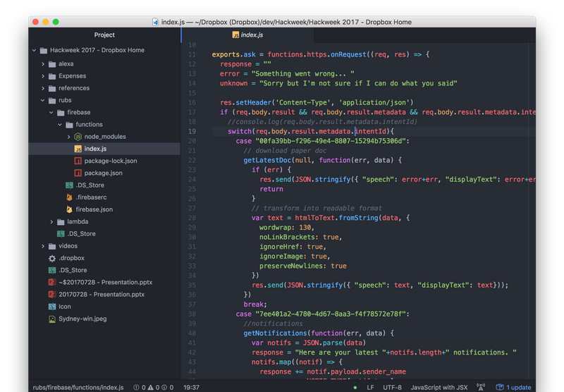Change grammar via JavaScript with JSX
This screenshot has width=564, height=392.
point(439,388)
